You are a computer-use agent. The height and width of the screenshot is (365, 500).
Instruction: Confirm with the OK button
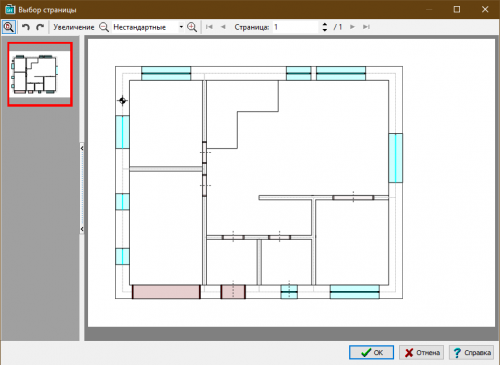[371, 352]
